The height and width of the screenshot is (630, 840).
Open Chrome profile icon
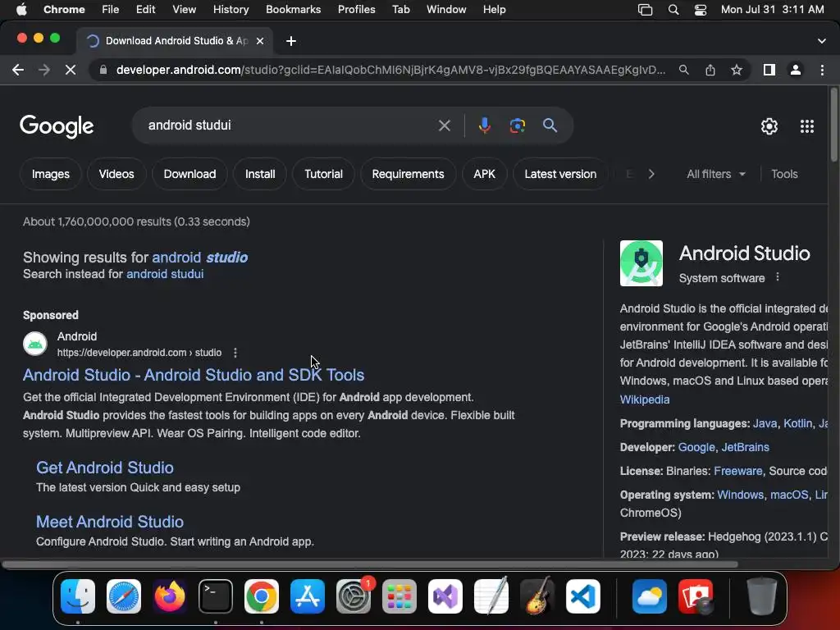(796, 70)
